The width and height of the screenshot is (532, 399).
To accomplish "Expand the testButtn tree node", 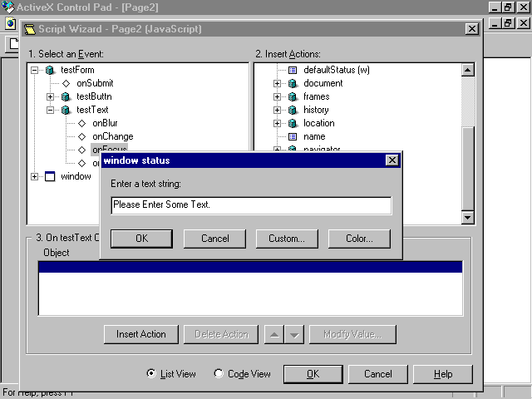I will click(51, 97).
